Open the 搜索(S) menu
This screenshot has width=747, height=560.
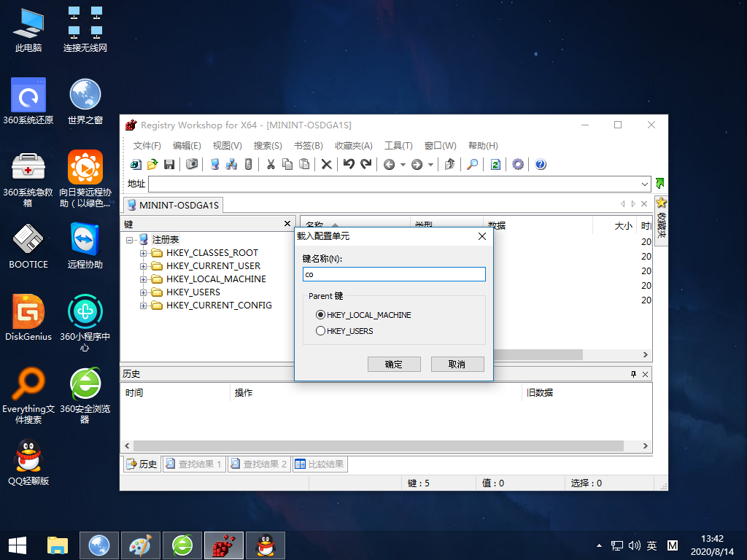tap(268, 146)
